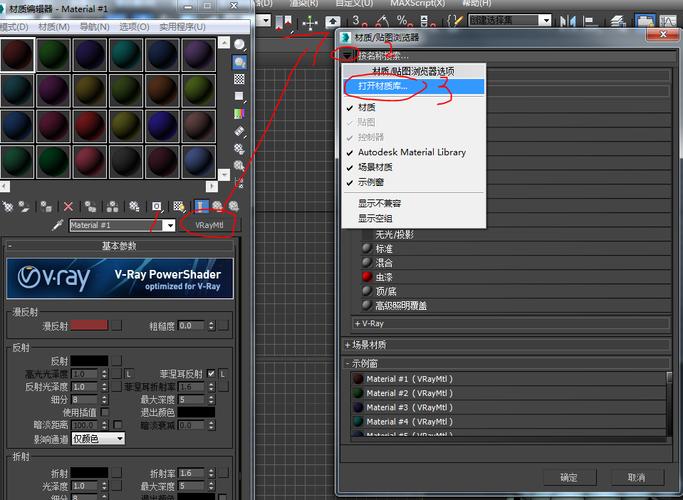
Task: Open the 实用程序(U) menu
Action: pos(182,27)
